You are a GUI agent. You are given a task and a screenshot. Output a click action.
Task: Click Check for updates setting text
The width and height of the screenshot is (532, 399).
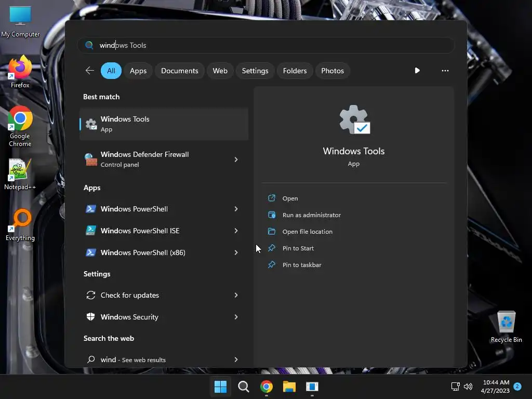pyautogui.click(x=129, y=295)
